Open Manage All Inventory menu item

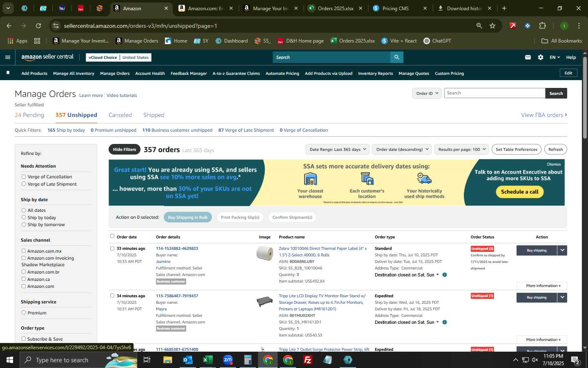point(73,74)
